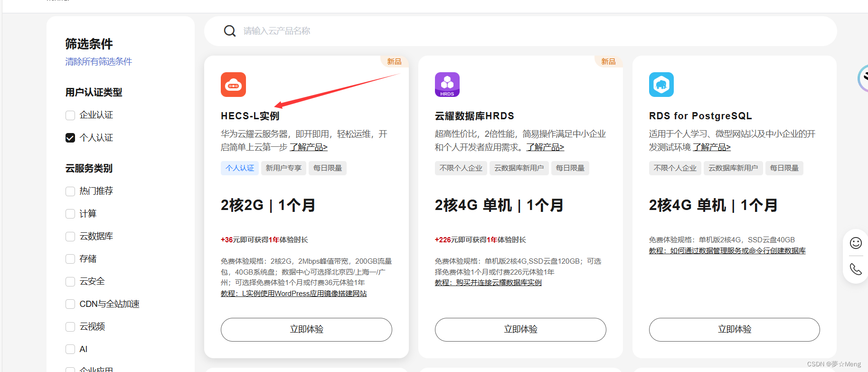Tick the 计算 category checkbox

(x=70, y=214)
